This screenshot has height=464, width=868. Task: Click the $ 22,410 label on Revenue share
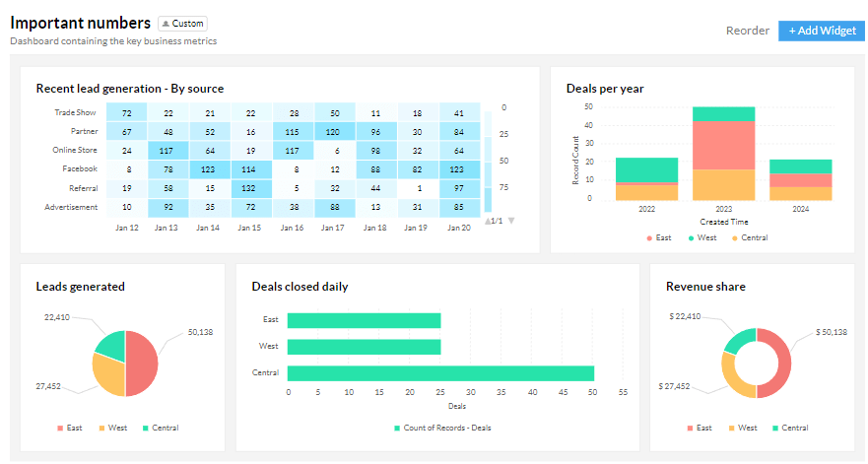click(685, 316)
